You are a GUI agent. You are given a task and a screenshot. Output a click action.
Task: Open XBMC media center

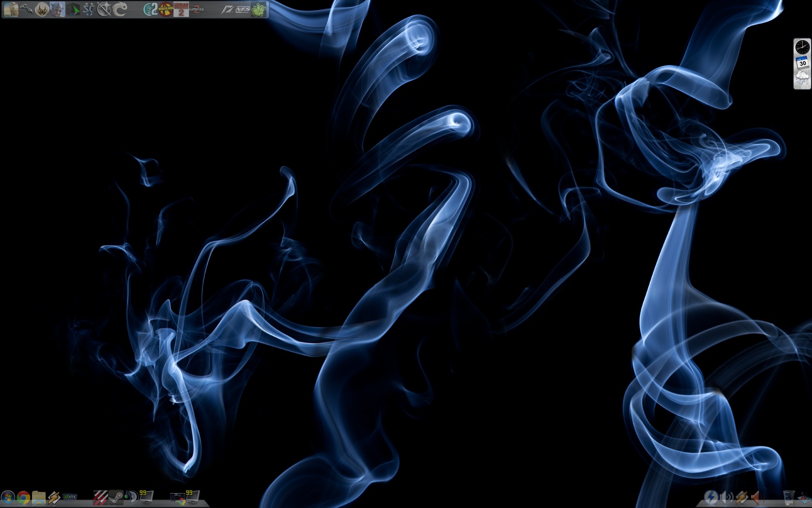[70, 497]
